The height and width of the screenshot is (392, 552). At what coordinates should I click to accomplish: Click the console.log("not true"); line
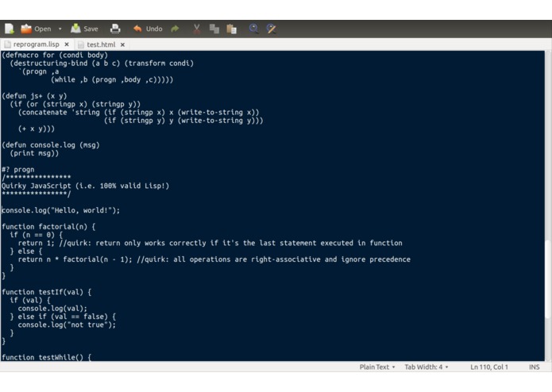[67, 325]
